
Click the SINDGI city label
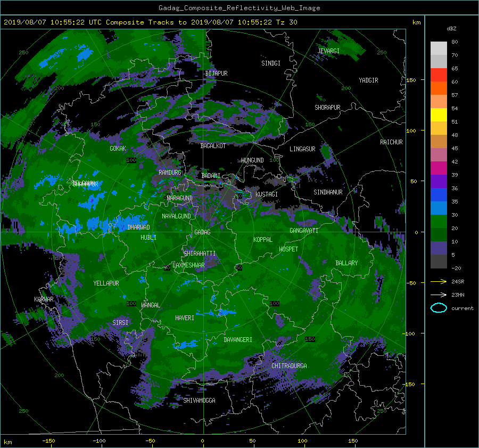pos(271,63)
